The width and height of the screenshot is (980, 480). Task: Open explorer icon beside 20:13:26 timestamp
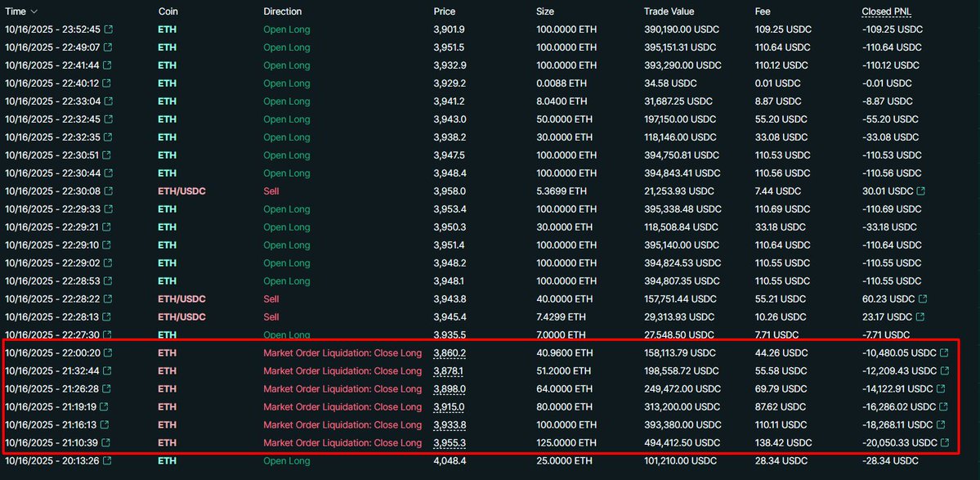[109, 461]
